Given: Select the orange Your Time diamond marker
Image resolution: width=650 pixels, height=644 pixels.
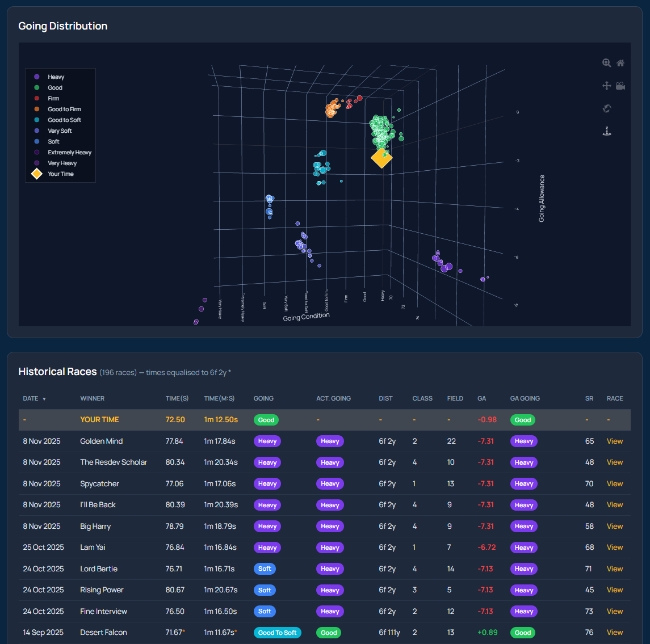Looking at the screenshot, I should tap(381, 158).
